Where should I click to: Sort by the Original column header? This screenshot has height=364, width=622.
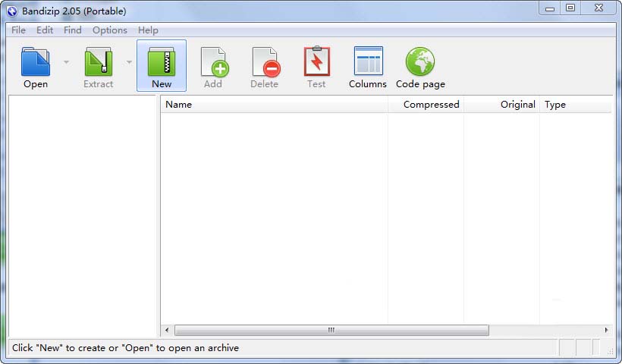[501, 105]
